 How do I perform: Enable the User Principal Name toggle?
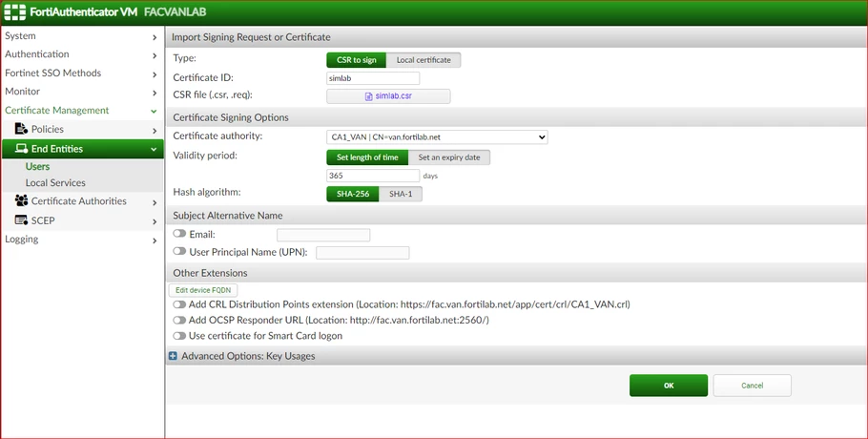point(179,251)
